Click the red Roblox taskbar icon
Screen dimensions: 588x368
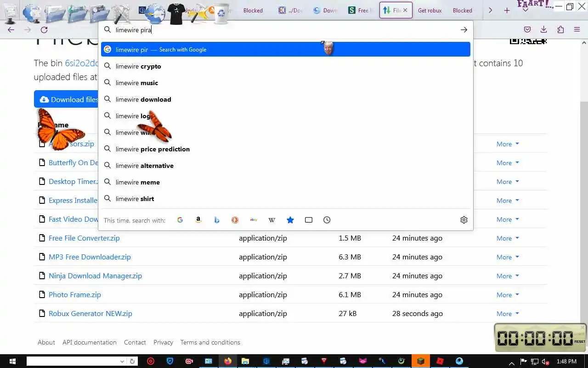coord(440,361)
